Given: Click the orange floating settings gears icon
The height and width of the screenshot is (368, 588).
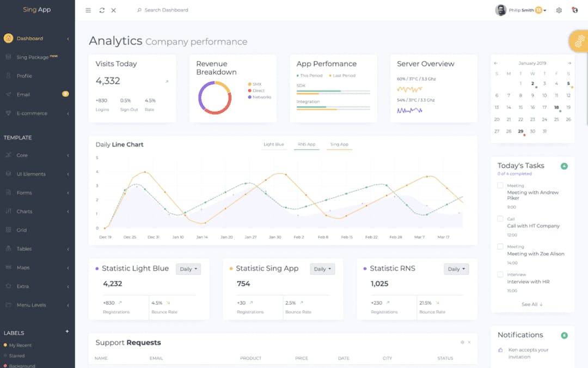Looking at the screenshot, I should [x=579, y=41].
